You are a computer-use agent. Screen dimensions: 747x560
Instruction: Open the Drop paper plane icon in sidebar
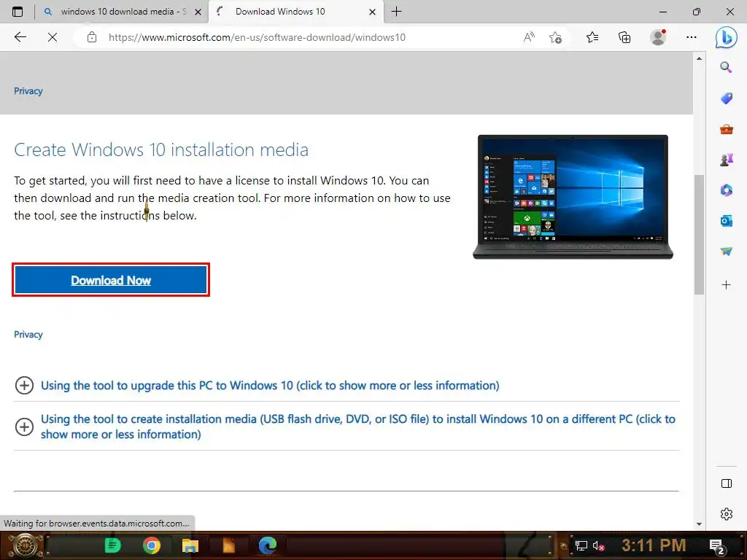coord(726,251)
